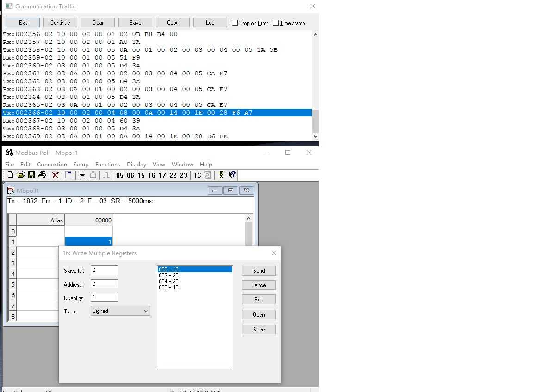The height and width of the screenshot is (392, 533).
Task: Click the Connect network toolbar icon
Action: click(x=82, y=175)
